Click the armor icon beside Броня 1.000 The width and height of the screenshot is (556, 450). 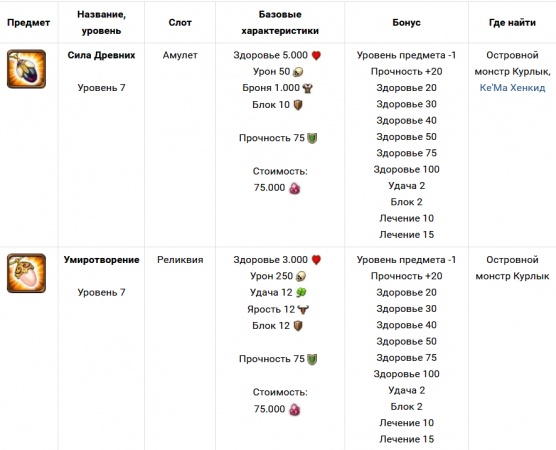(x=307, y=88)
